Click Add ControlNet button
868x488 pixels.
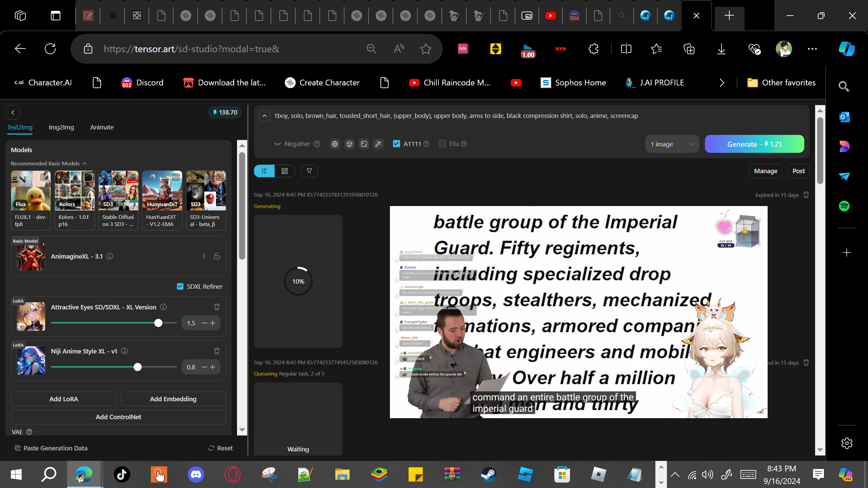(x=118, y=417)
